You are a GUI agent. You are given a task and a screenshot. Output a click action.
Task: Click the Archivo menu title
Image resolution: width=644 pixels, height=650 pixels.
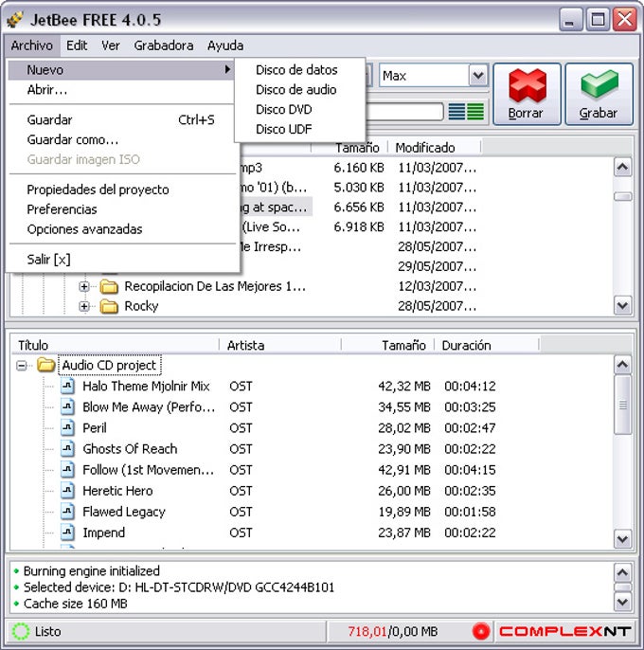pyautogui.click(x=32, y=45)
